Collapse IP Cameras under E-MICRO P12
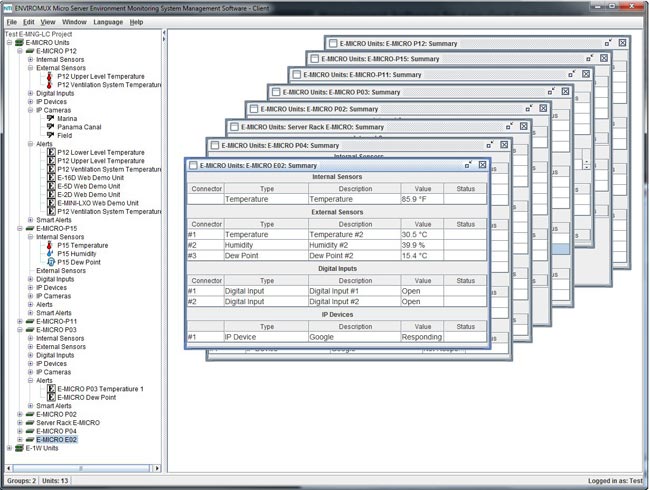650x490 pixels. tap(30, 110)
